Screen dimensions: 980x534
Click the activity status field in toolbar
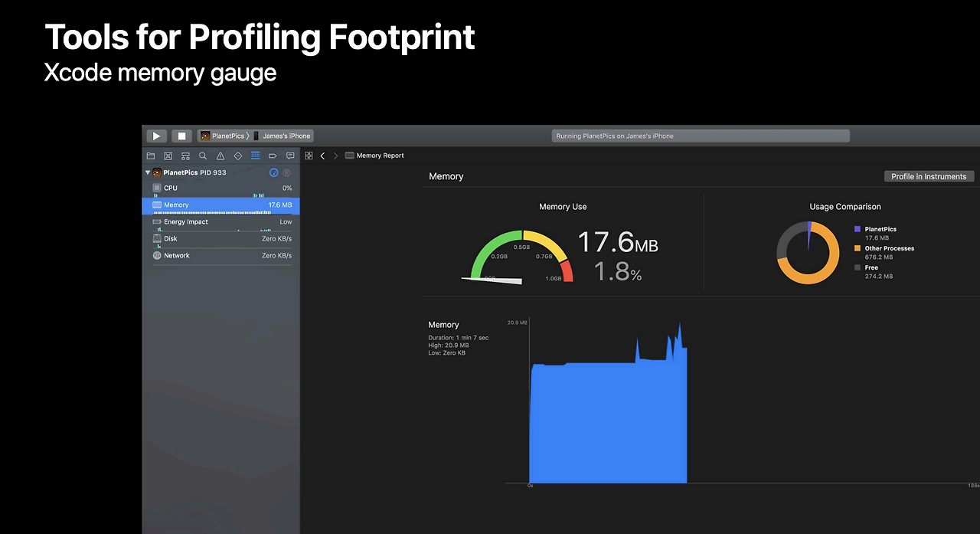(701, 136)
